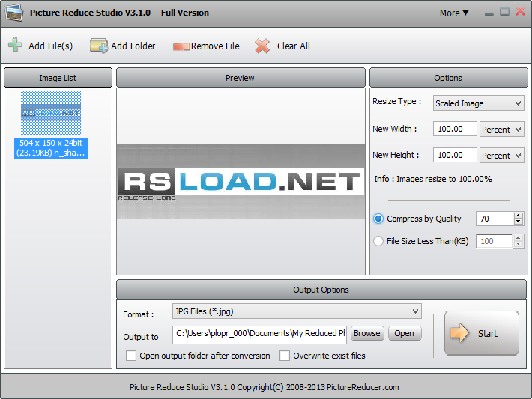532x399 pixels.
Task: Open the More menu
Action: 454,13
